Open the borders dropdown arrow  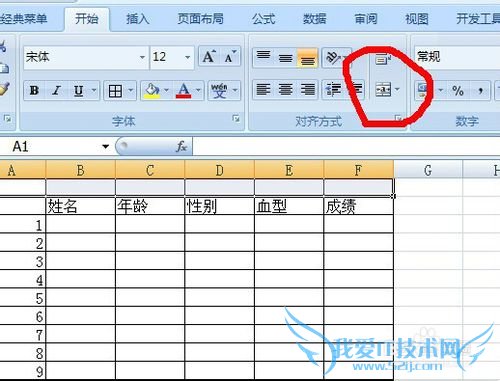[131, 90]
